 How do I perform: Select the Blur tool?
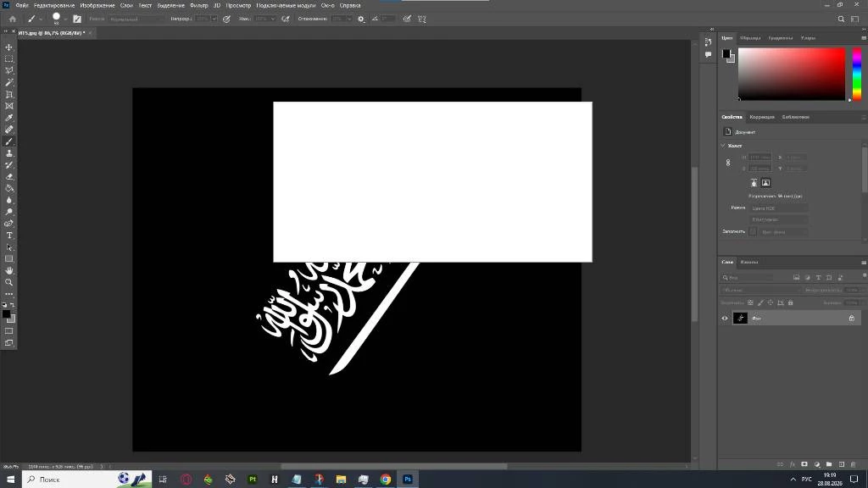pos(8,200)
